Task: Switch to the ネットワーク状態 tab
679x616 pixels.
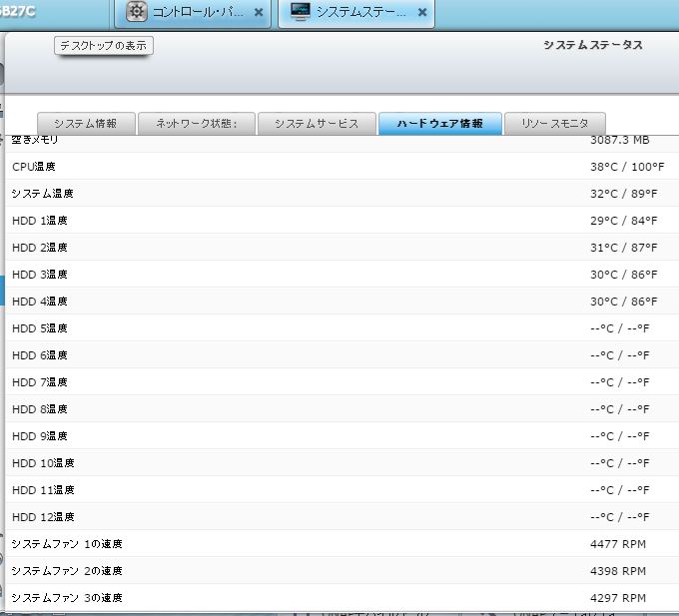Action: (x=197, y=124)
